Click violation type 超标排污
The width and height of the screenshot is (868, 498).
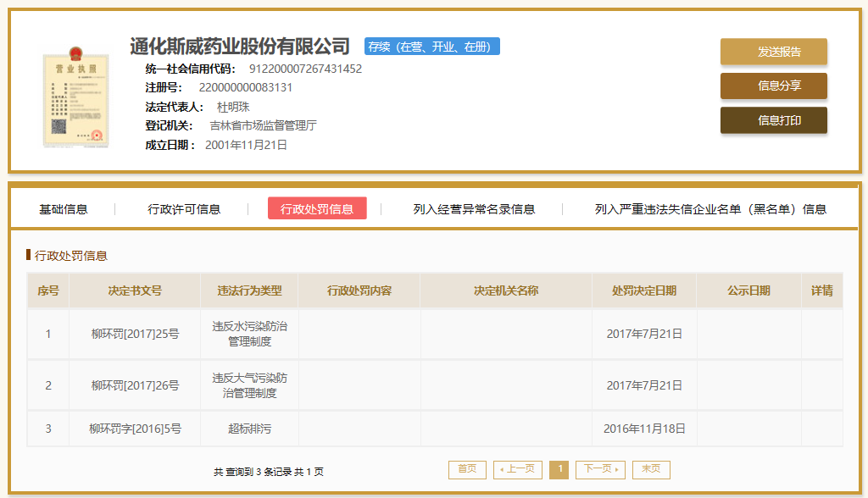tap(250, 429)
